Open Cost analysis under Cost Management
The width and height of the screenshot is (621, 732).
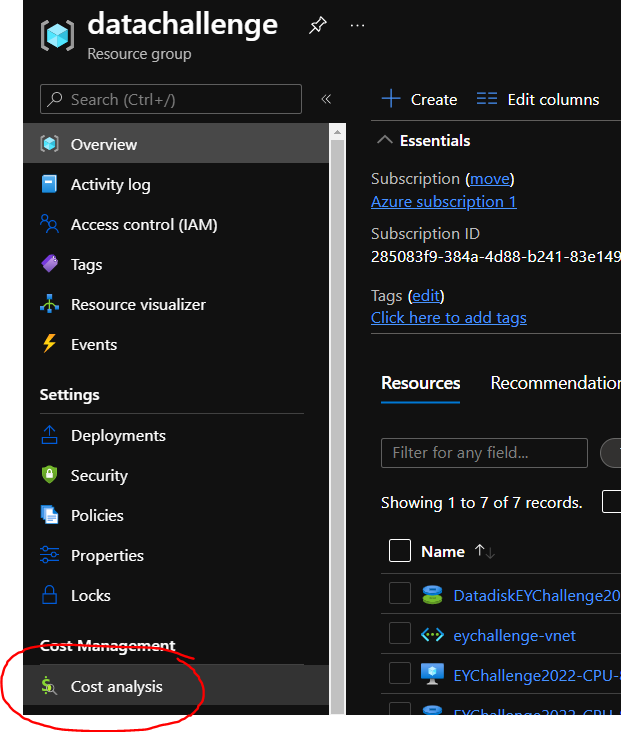click(176, 685)
